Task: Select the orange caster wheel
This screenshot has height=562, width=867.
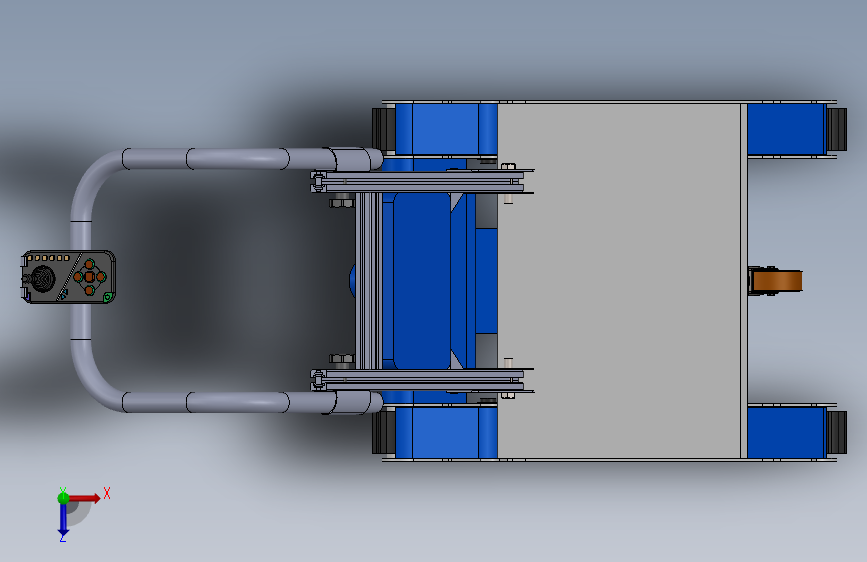Action: point(775,280)
